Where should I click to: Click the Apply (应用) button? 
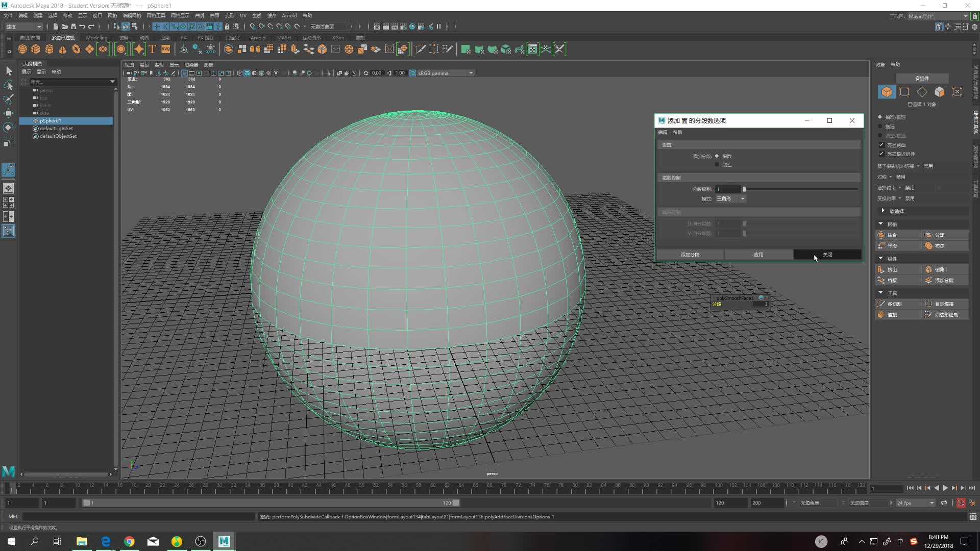click(758, 255)
